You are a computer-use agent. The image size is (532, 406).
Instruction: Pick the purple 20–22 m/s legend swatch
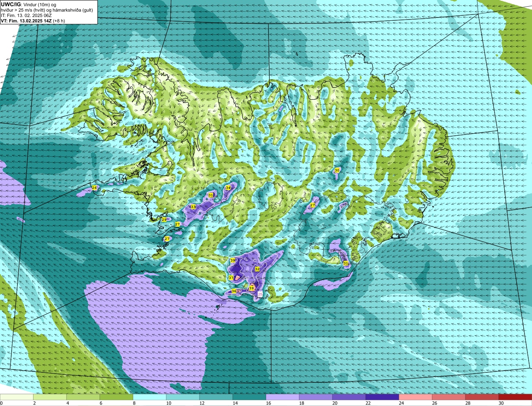[x=349, y=397]
